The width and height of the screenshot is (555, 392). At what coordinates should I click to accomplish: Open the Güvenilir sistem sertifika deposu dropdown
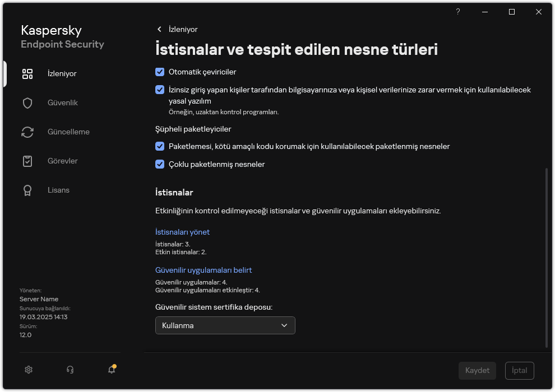click(x=225, y=325)
